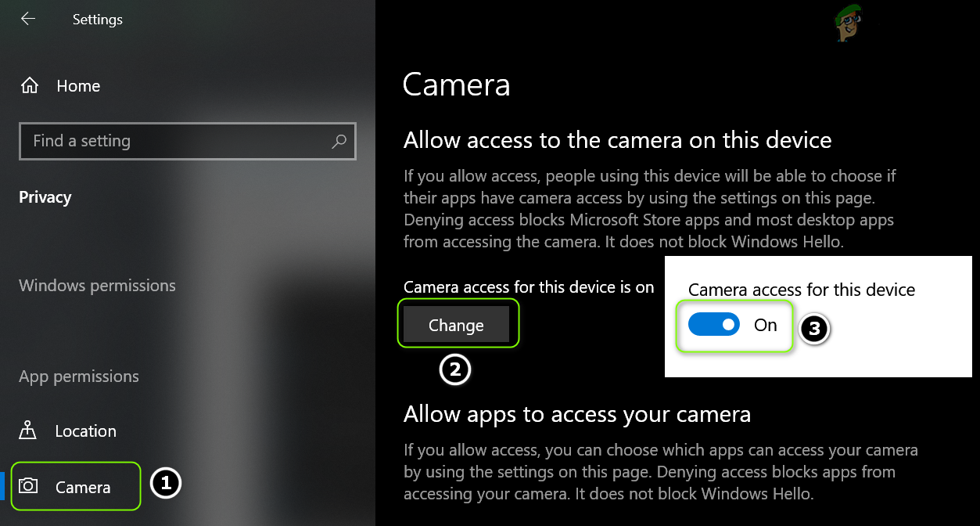Image resolution: width=980 pixels, height=526 pixels.
Task: Click the Camera page title
Action: pos(456,85)
